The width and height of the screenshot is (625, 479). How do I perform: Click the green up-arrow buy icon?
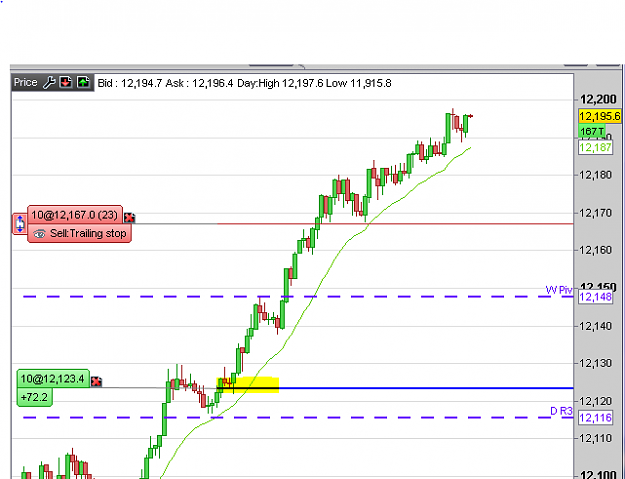coord(83,82)
